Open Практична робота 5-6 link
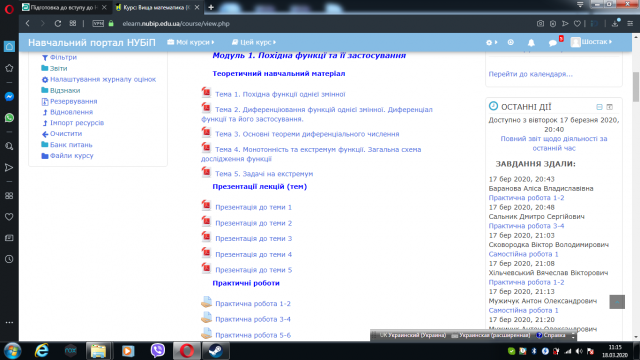640x360 pixels. coord(253,335)
